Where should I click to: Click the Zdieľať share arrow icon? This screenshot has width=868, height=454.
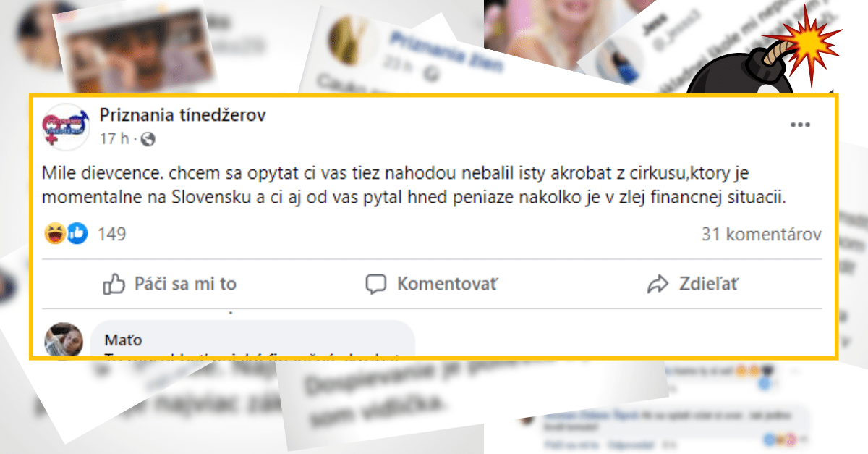658,284
